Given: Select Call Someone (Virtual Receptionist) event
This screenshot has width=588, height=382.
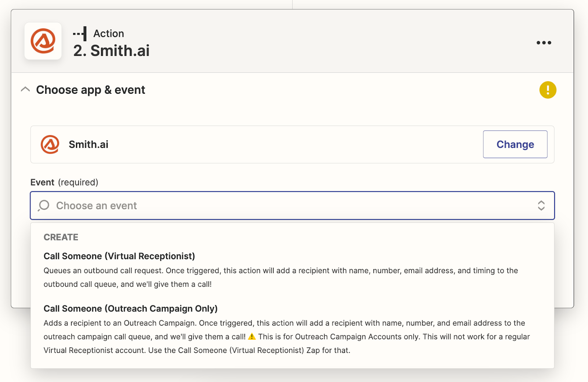Looking at the screenshot, I should [119, 256].
